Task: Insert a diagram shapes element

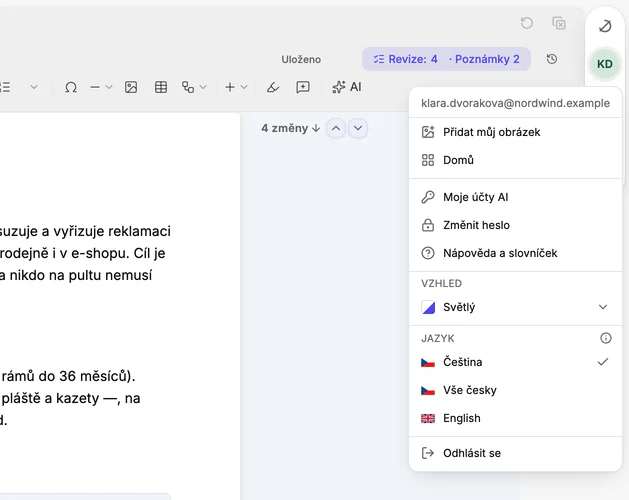Action: point(188,87)
